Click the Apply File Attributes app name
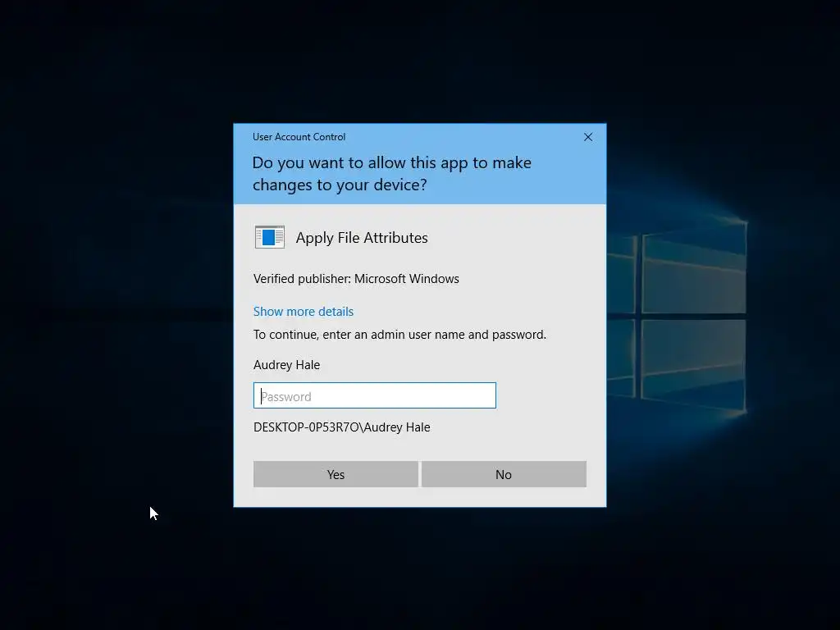Viewport: 840px width, 630px height. pyautogui.click(x=362, y=237)
